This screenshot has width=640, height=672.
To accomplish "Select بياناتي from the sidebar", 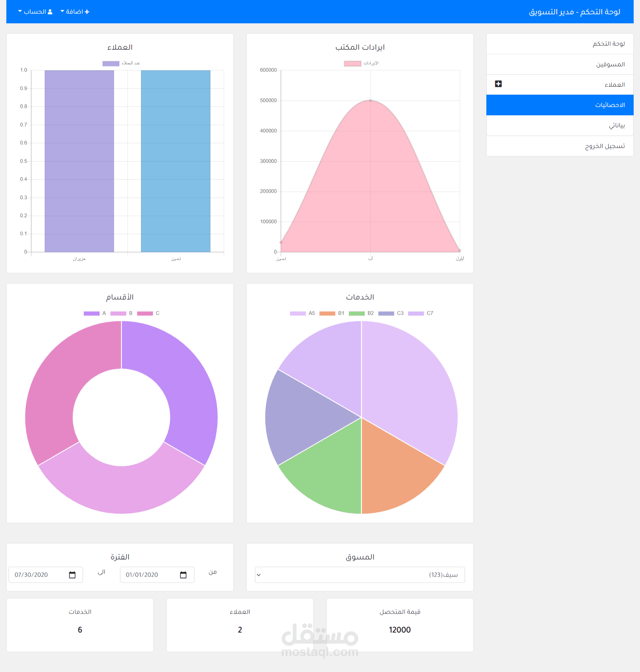I will pos(616,126).
